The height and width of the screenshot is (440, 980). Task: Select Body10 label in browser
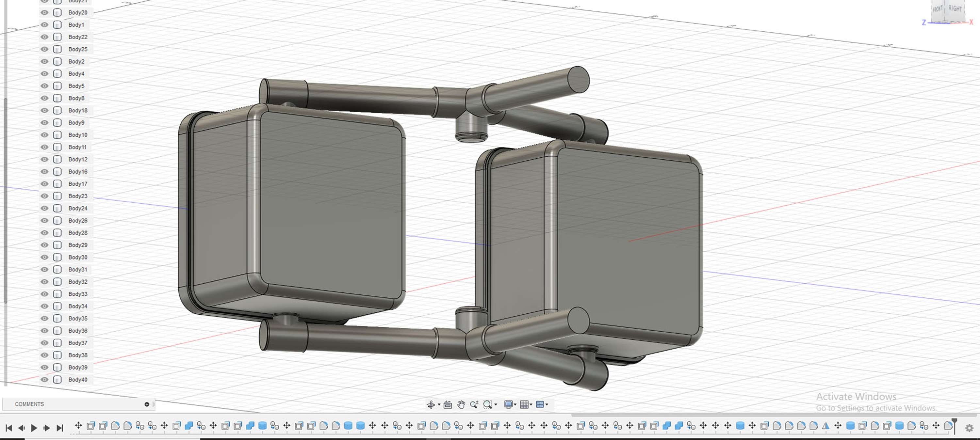(x=78, y=135)
